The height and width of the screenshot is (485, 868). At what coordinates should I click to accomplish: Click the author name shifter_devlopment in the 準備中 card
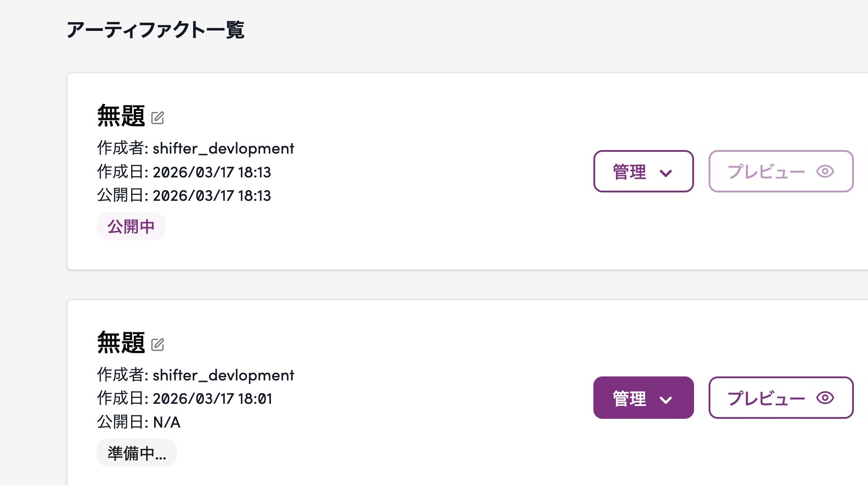[x=223, y=376]
